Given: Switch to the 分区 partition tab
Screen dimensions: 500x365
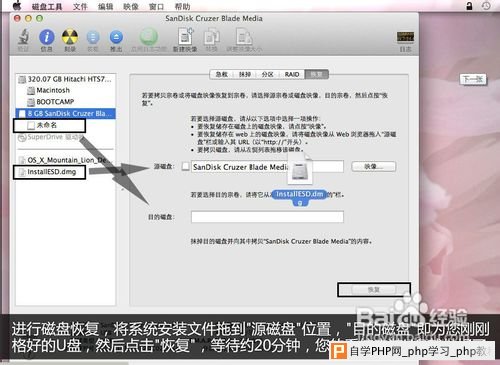Looking at the screenshot, I should coord(267,74).
